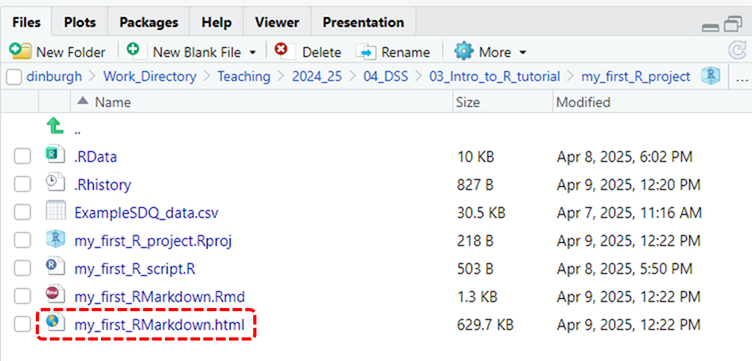Click the Rename button label
The width and height of the screenshot is (752, 361).
pos(406,52)
